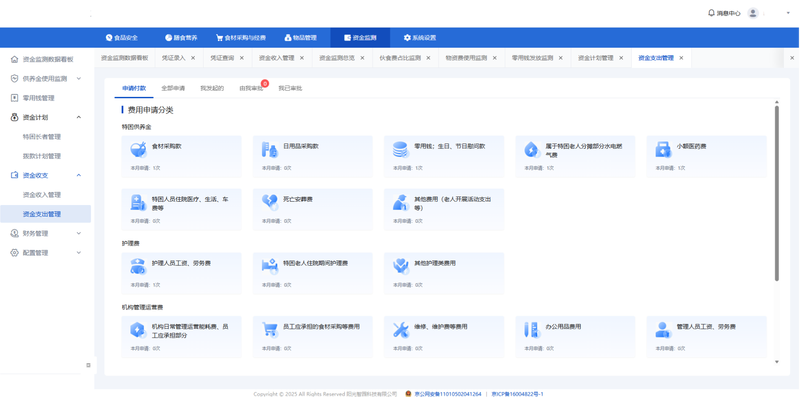Select 资金支出管理 in the sidebar
The height and width of the screenshot is (397, 800).
[x=45, y=214]
